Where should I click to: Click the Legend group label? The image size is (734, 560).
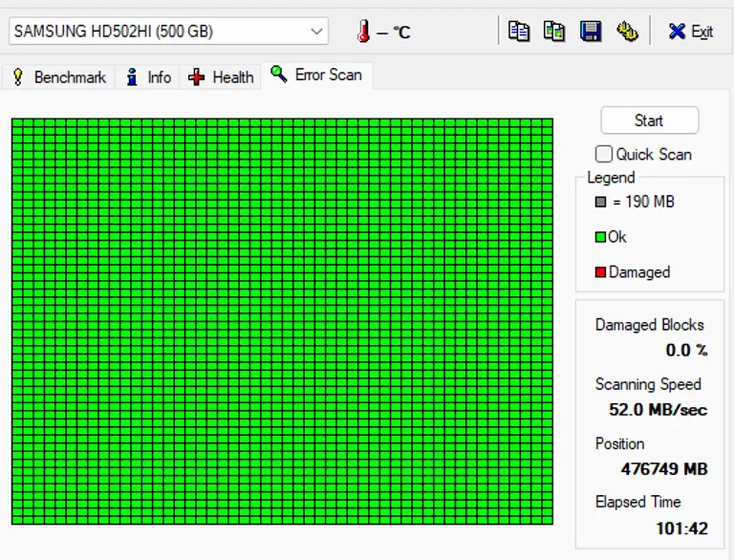[611, 178]
